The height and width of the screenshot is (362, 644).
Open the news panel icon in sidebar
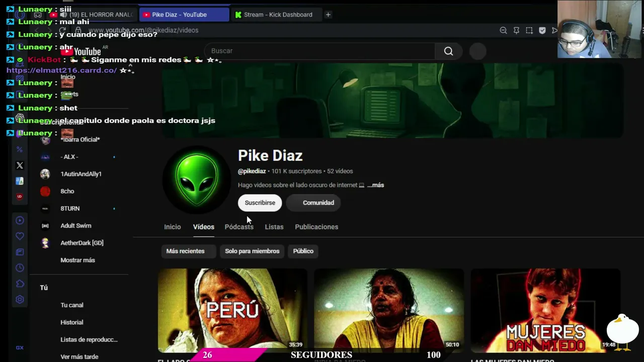20,252
